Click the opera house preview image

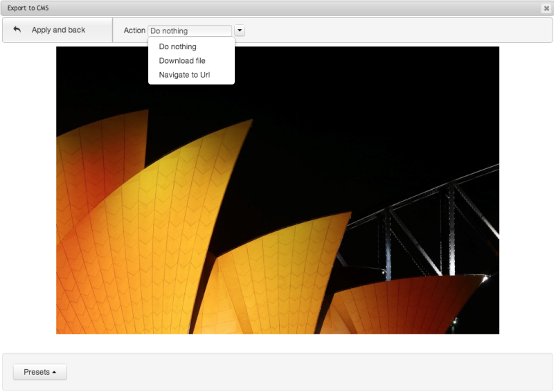[278, 190]
